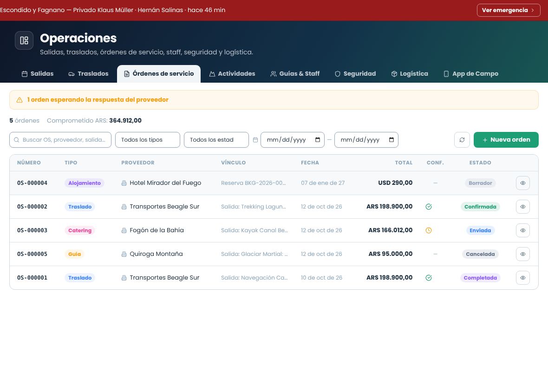Click the Operaciones dashboard icon

(24, 40)
